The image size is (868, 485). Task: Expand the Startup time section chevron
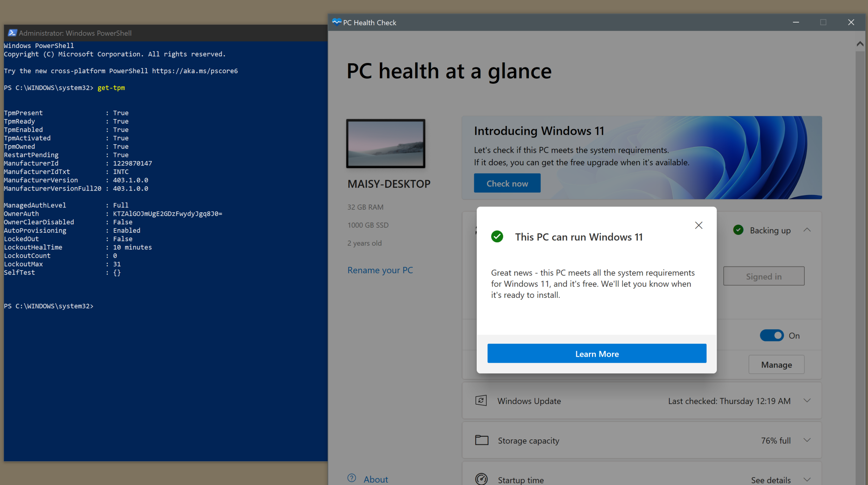(807, 480)
